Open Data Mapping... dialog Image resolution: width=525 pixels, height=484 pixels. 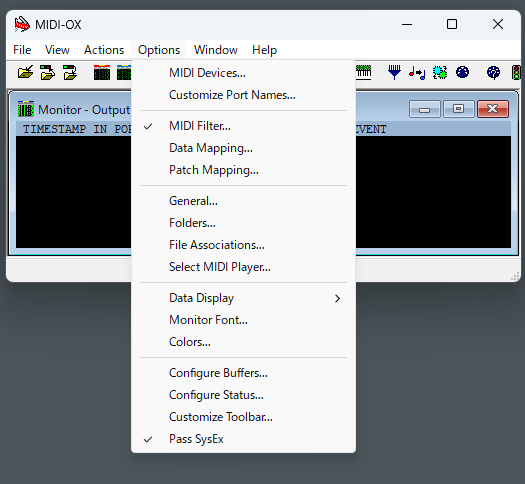tap(243, 148)
